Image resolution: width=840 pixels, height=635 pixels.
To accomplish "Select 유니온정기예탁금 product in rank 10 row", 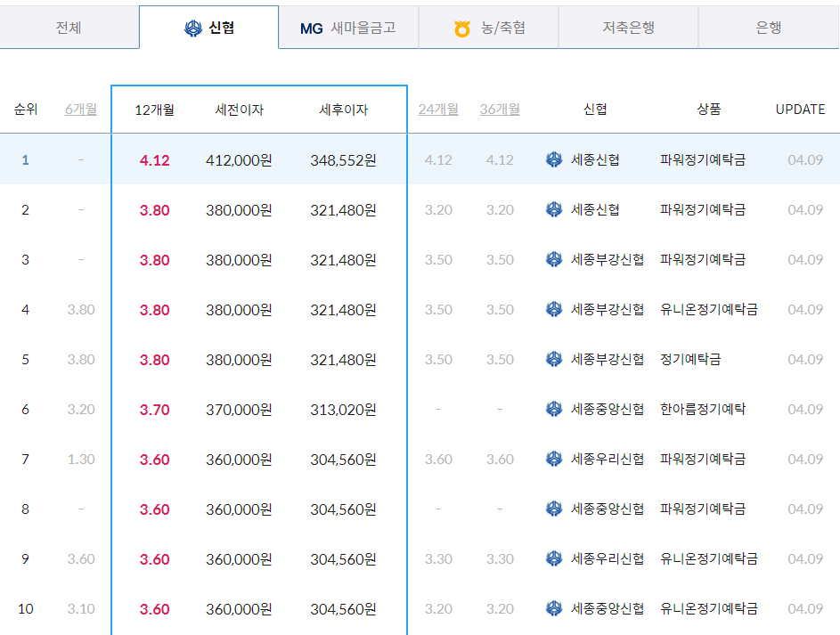I will [x=709, y=608].
